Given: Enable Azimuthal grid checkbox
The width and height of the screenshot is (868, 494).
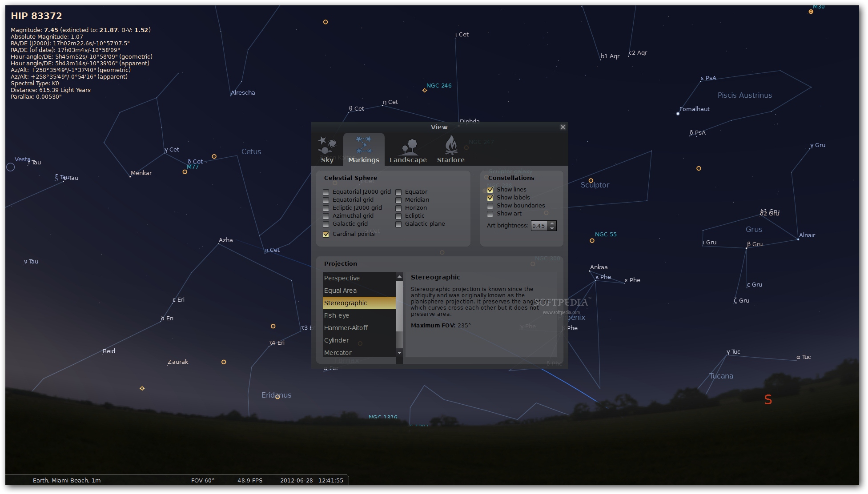Looking at the screenshot, I should coord(326,216).
